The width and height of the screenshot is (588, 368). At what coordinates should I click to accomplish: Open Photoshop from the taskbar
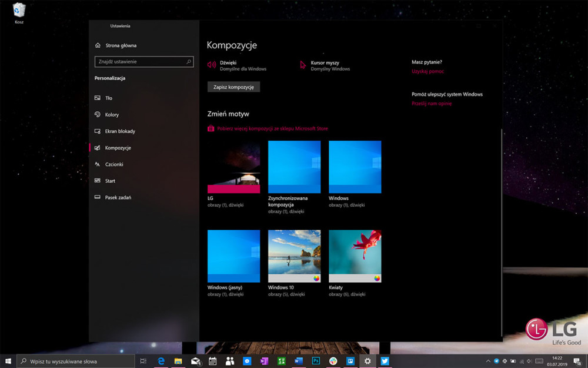click(316, 362)
